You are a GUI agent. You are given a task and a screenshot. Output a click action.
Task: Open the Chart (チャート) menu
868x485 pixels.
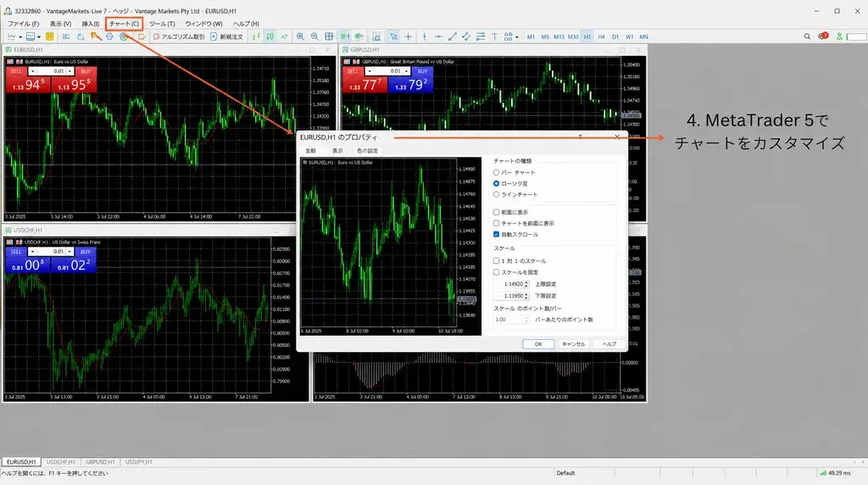[x=124, y=24]
